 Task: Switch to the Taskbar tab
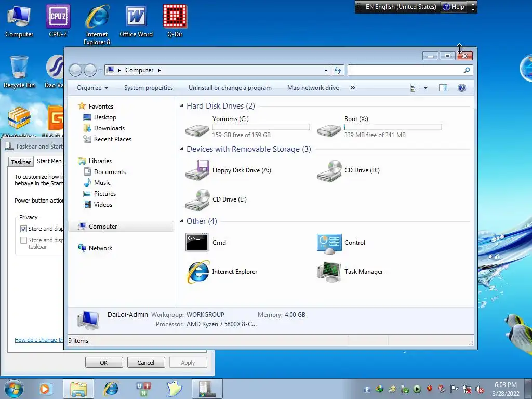[21, 162]
